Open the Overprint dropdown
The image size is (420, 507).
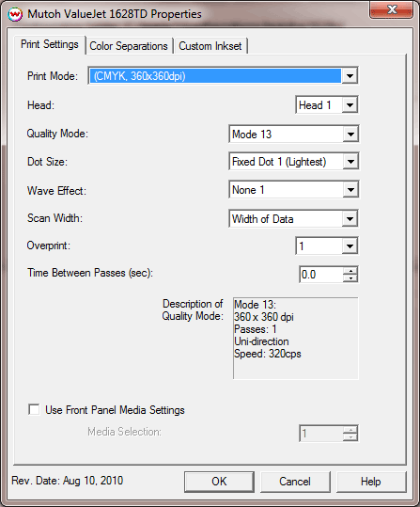327,246
